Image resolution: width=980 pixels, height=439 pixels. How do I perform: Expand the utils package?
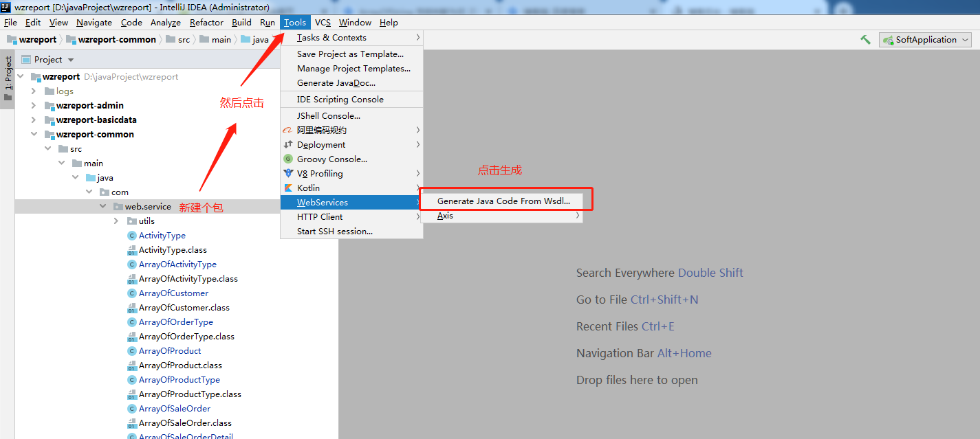click(116, 221)
